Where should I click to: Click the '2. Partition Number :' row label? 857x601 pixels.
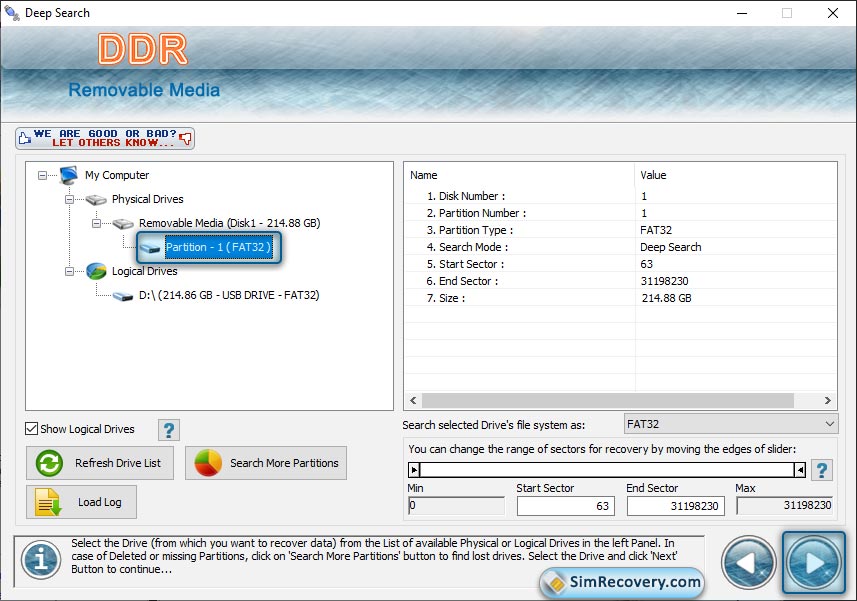tap(476, 213)
